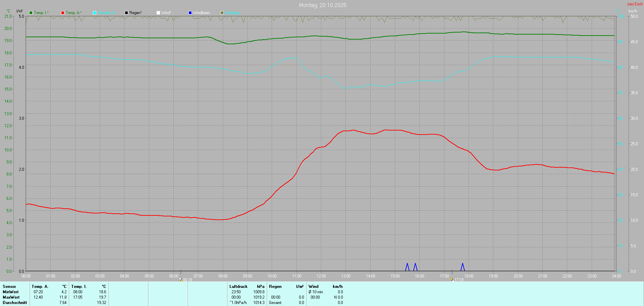This screenshot has width=644, height=306.
Task: Click the 12:40 maximum time cell
Action: (38, 297)
